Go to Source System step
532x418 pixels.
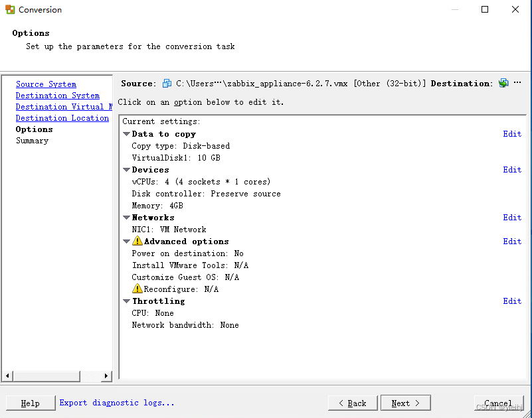[46, 84]
